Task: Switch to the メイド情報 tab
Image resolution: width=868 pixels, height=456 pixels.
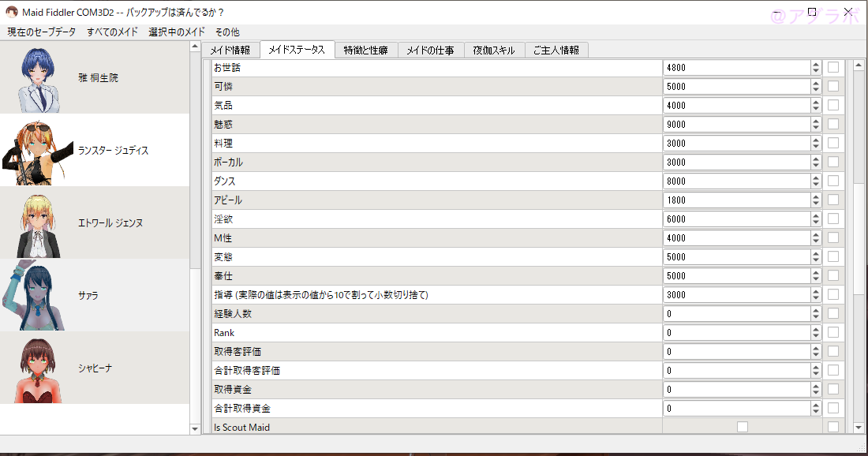Action: (230, 49)
